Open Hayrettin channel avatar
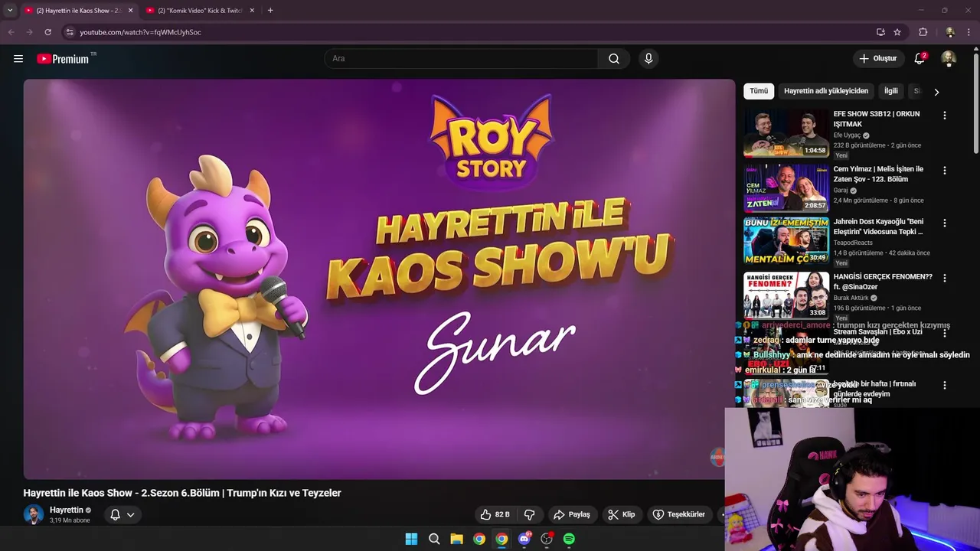The height and width of the screenshot is (551, 980). (33, 514)
